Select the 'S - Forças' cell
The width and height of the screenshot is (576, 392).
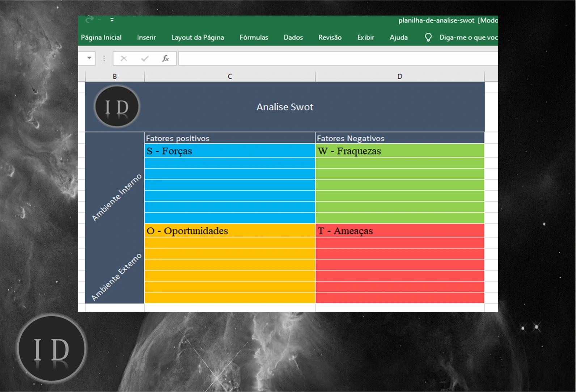click(230, 151)
